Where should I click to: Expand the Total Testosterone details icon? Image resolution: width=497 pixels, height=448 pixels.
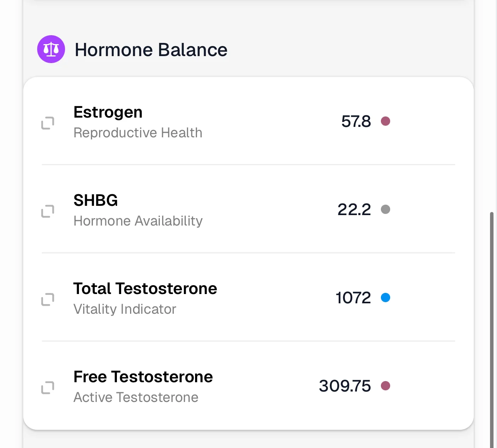click(x=48, y=299)
